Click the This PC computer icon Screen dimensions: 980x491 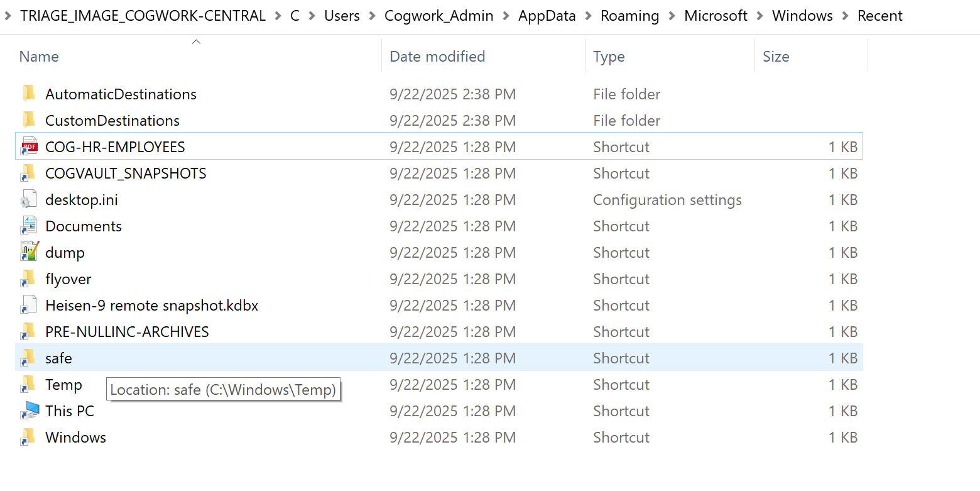[29, 411]
